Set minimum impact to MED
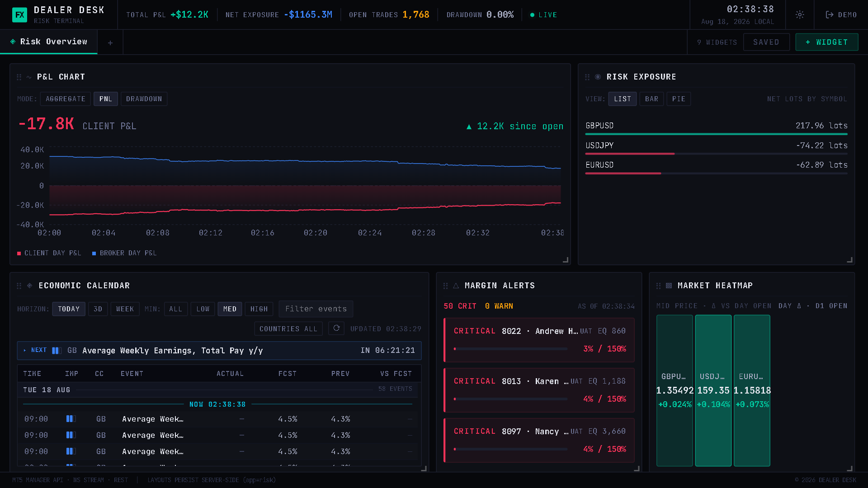This screenshot has height=488, width=868. [230, 309]
